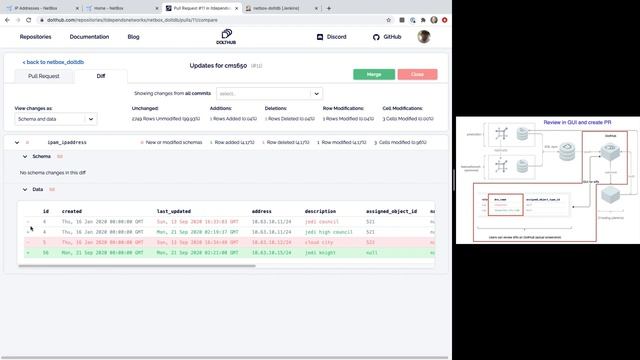The height and width of the screenshot is (360, 640).
Task: Click the data table horizontal scrollbar
Action: (x=137, y=266)
